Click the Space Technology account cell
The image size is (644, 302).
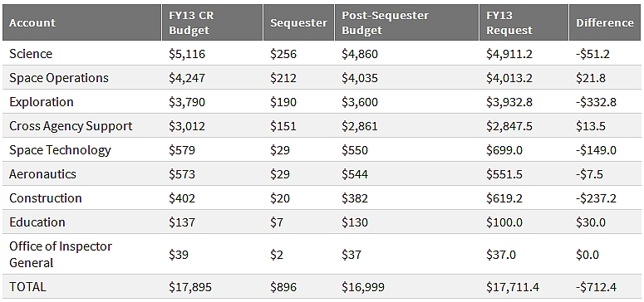60,150
